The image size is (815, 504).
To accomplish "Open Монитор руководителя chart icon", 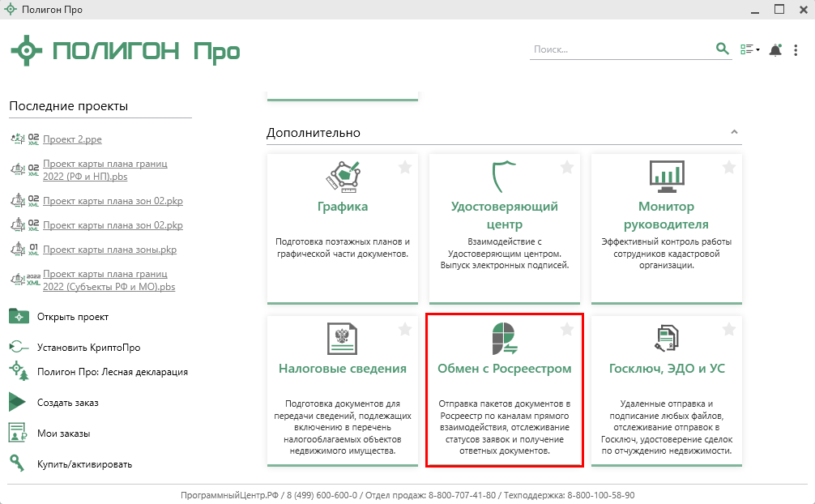I will point(666,174).
